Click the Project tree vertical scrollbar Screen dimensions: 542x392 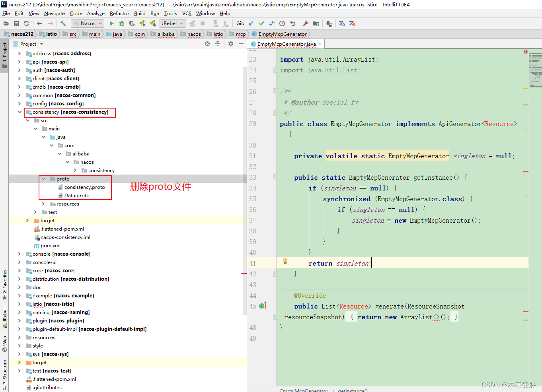(245, 191)
